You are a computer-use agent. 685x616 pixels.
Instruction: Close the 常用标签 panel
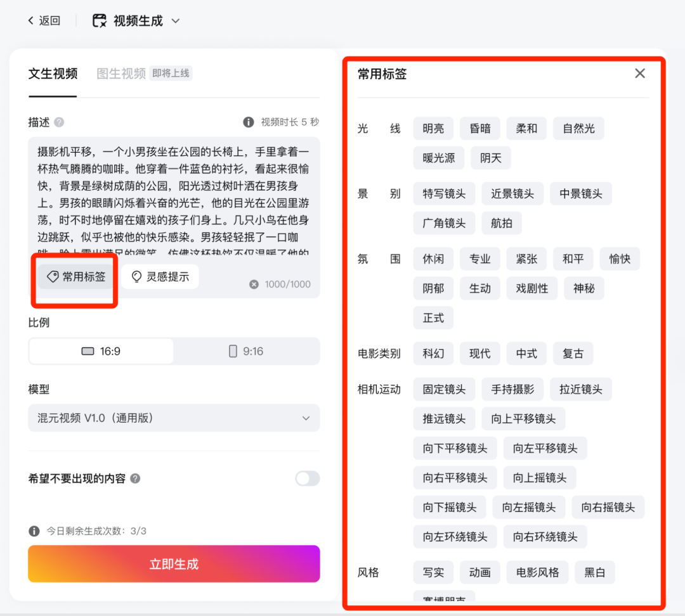click(640, 74)
